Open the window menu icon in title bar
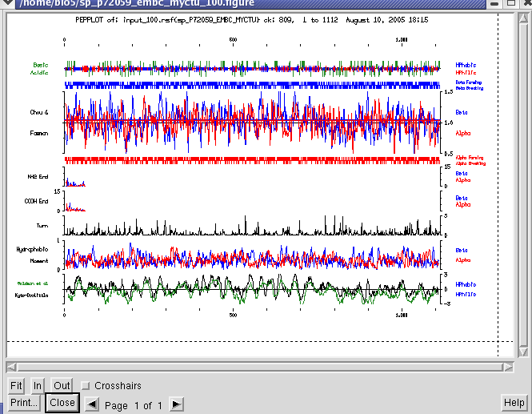 (x=8, y=2)
